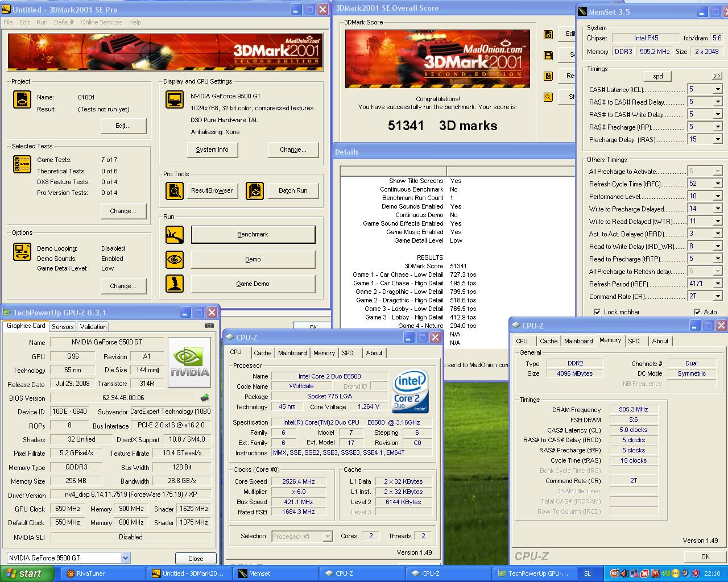This screenshot has height=582, width=728.
Task: Open the CAS# Latency (tCL) dropdown
Action: [718, 89]
